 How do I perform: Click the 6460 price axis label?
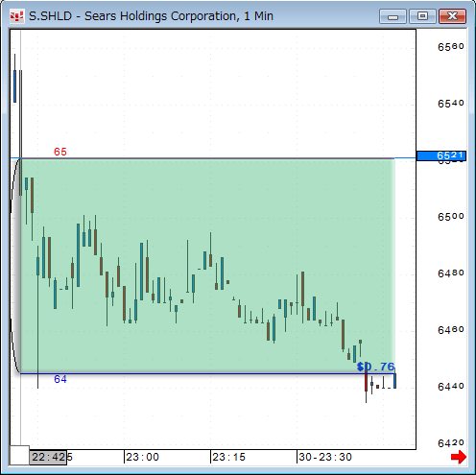pos(451,330)
